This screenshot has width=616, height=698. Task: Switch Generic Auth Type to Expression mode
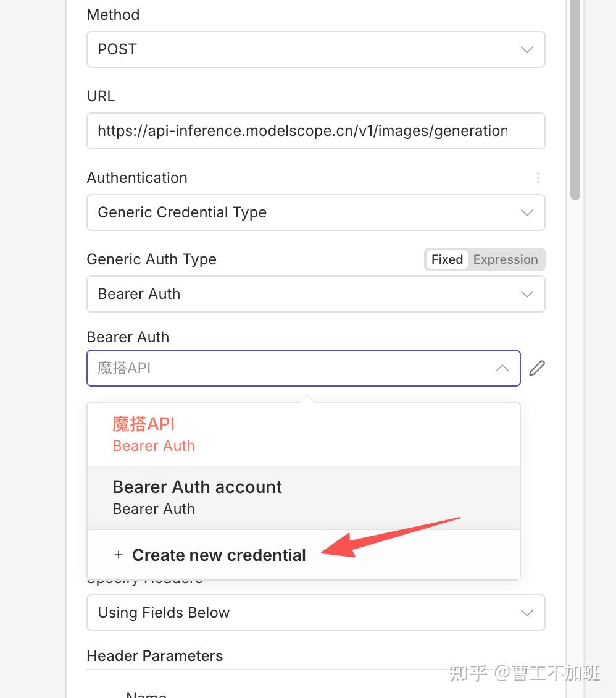click(506, 259)
